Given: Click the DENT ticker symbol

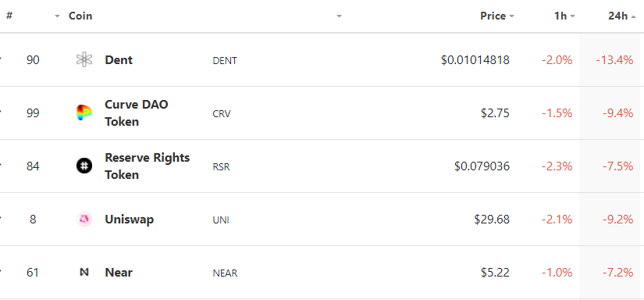Looking at the screenshot, I should pyautogui.click(x=225, y=61).
